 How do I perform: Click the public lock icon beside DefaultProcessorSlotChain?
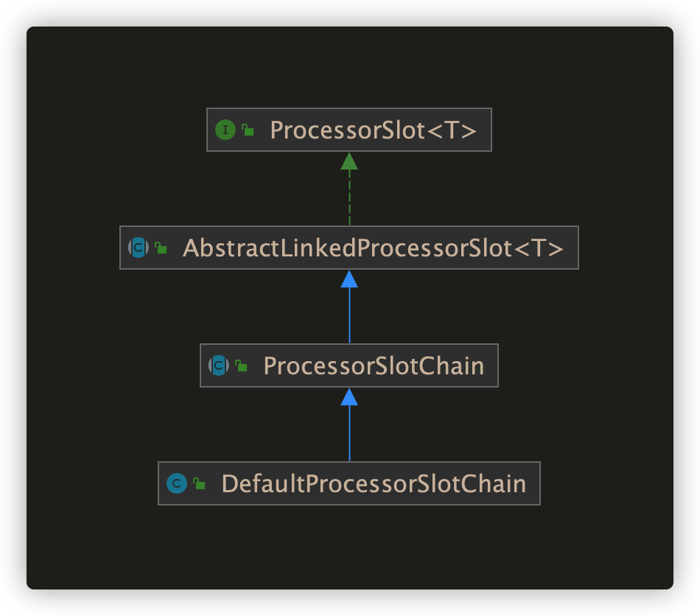point(199,483)
